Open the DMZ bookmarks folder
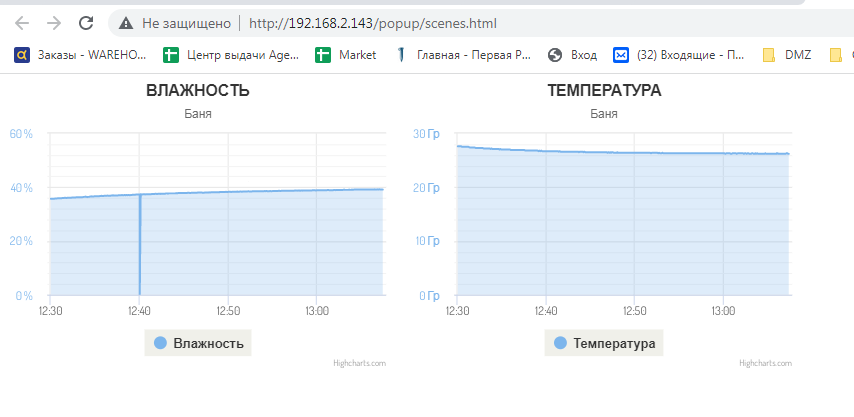 (x=787, y=55)
